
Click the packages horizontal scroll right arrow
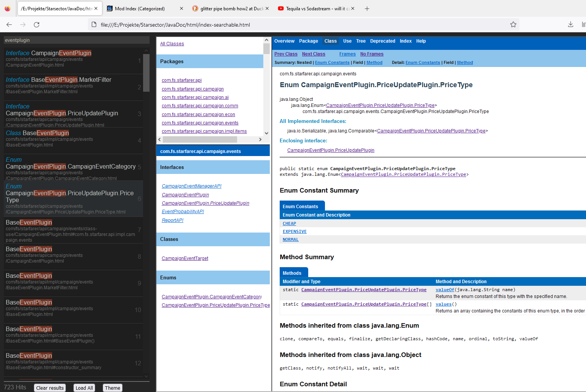(260, 140)
